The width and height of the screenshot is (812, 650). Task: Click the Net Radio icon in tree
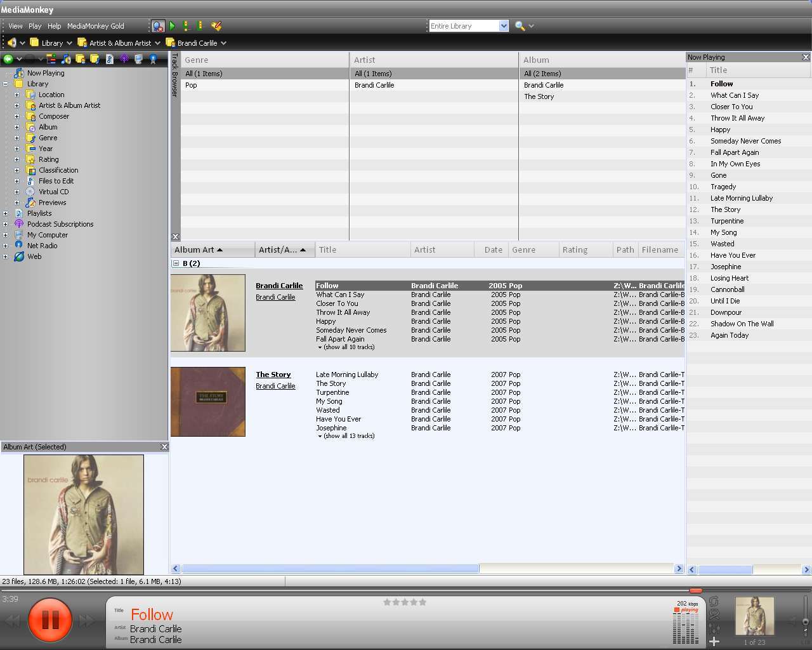[x=19, y=246]
